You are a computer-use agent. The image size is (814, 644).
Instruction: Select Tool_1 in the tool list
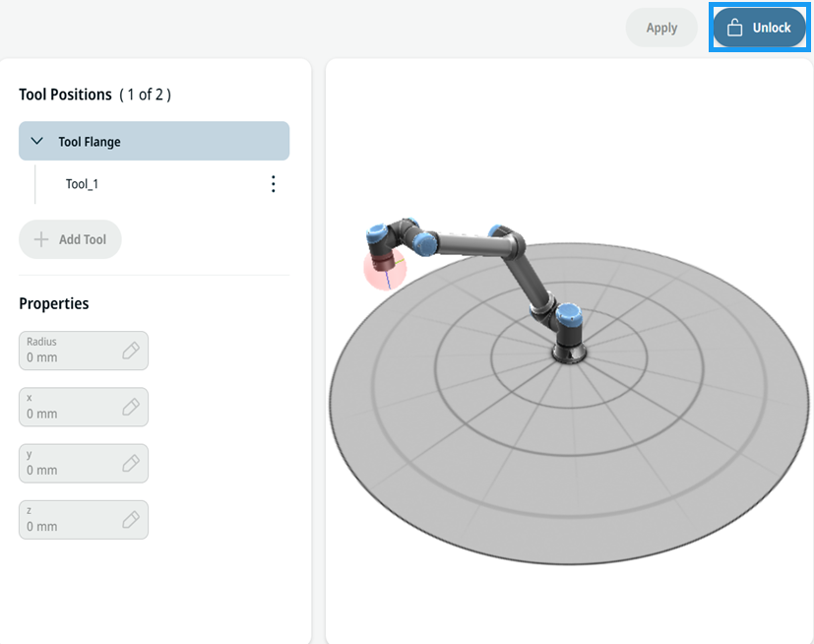pos(82,184)
